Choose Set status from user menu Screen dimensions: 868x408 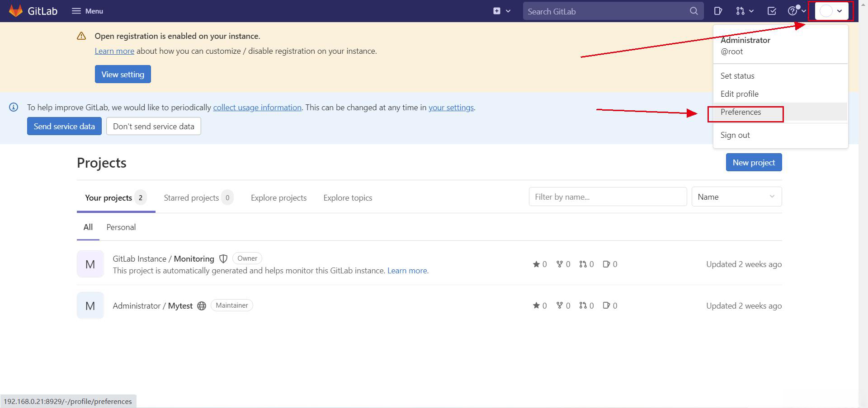click(x=780, y=76)
